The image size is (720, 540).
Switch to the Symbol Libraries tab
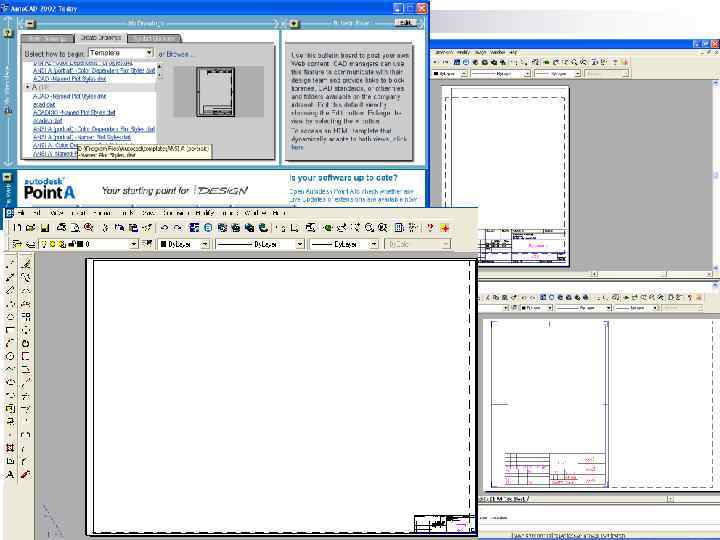[154, 39]
